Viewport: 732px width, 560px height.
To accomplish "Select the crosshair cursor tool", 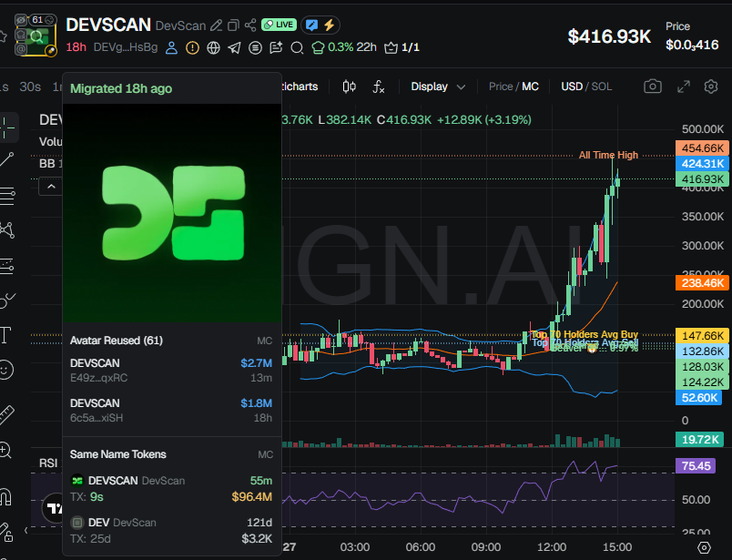I will click(x=7, y=127).
